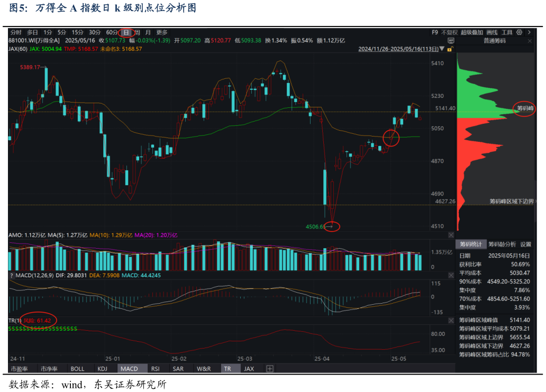This screenshot has height=392, width=546.
Task: Open the settings gear in top toolbar
Action: point(519,32)
